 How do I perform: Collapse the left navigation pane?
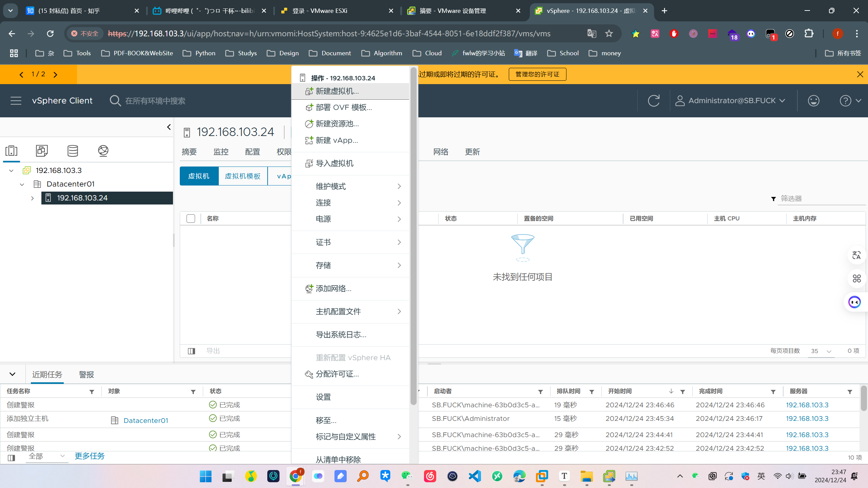tap(169, 127)
